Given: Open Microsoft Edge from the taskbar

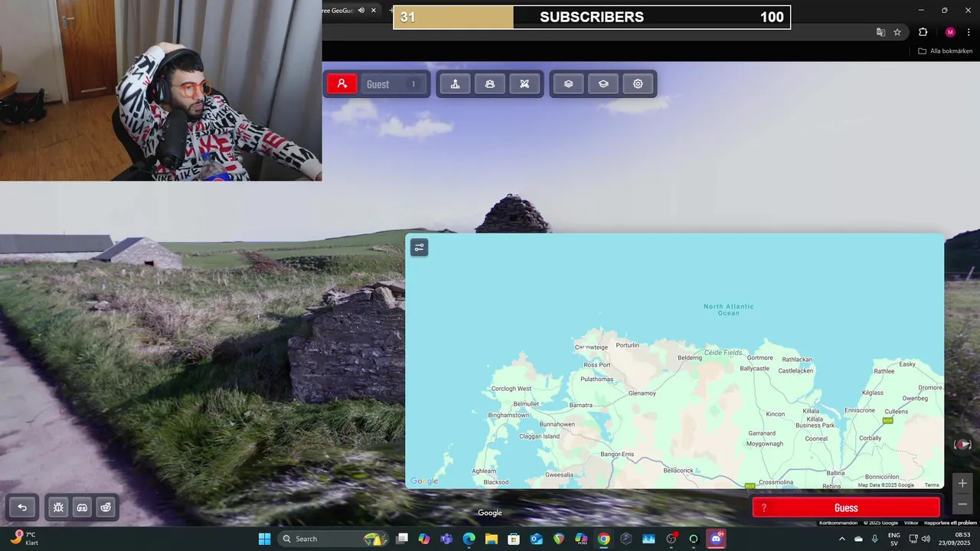Looking at the screenshot, I should click(x=469, y=539).
